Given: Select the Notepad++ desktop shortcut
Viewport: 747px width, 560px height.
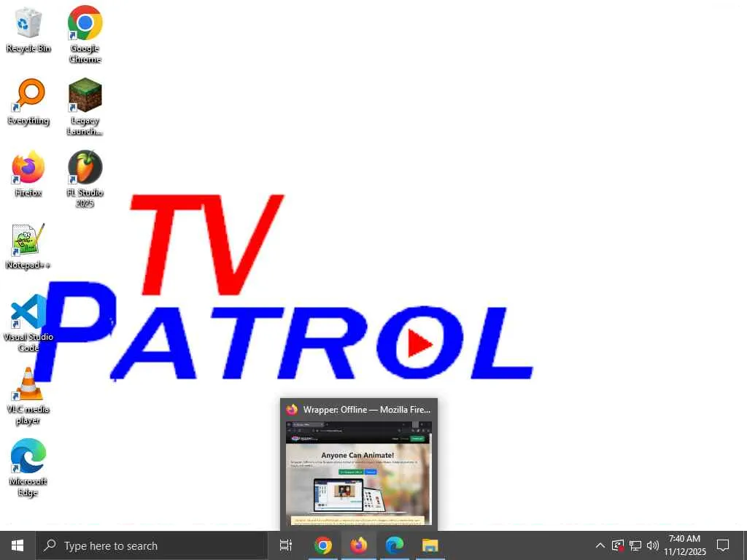Looking at the screenshot, I should point(28,246).
